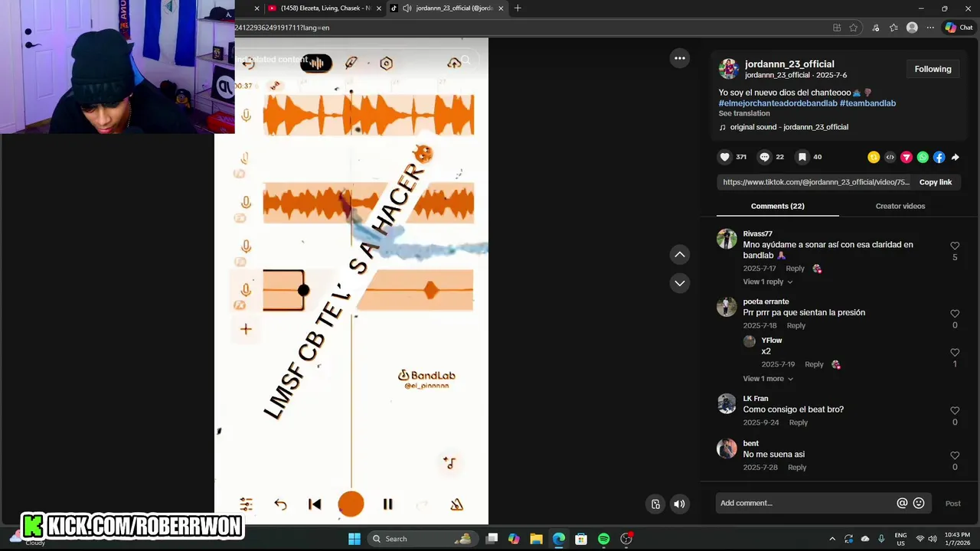The width and height of the screenshot is (980, 551).
Task: Expand View 1 reply under Rivass77's comment
Action: 768,282
